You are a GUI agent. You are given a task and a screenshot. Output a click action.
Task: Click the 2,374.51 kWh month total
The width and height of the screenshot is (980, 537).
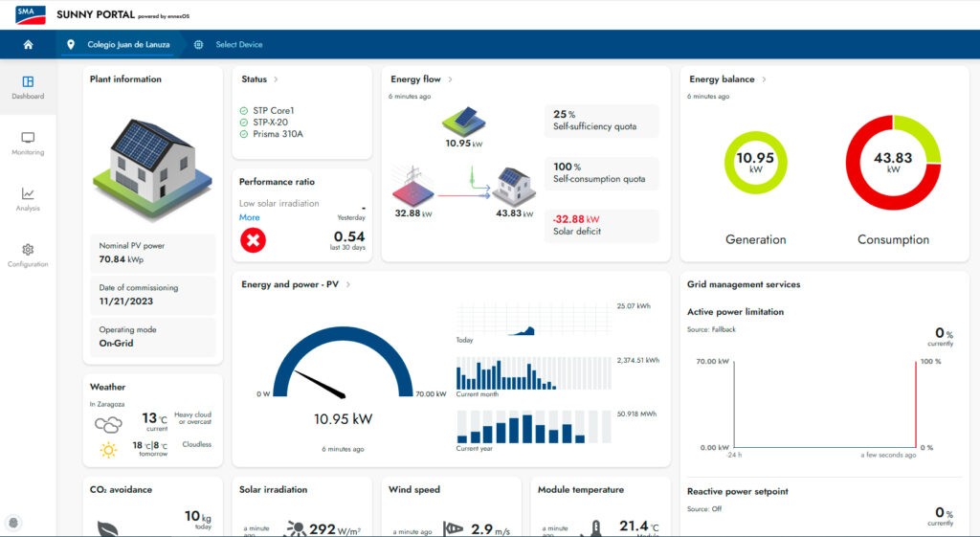[x=638, y=361]
